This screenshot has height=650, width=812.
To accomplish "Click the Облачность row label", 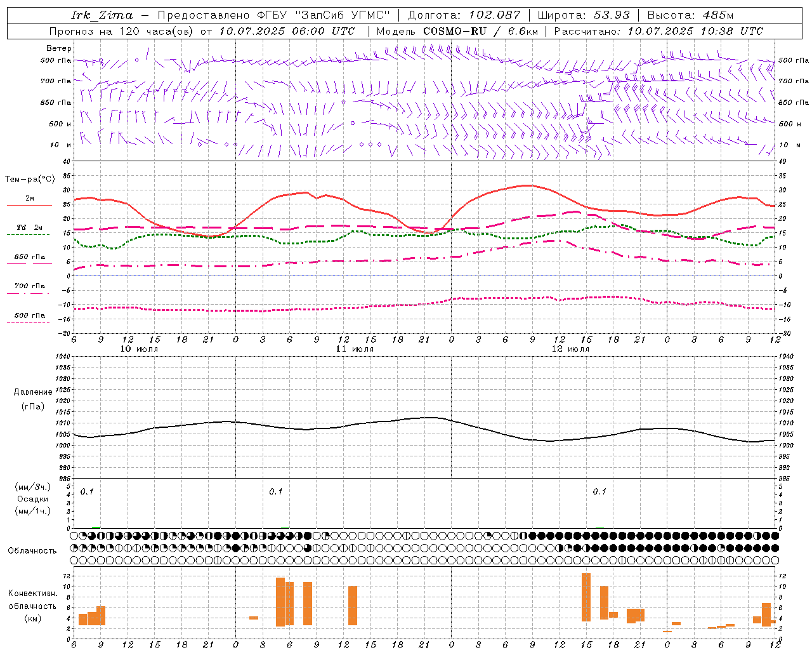I will (32, 550).
